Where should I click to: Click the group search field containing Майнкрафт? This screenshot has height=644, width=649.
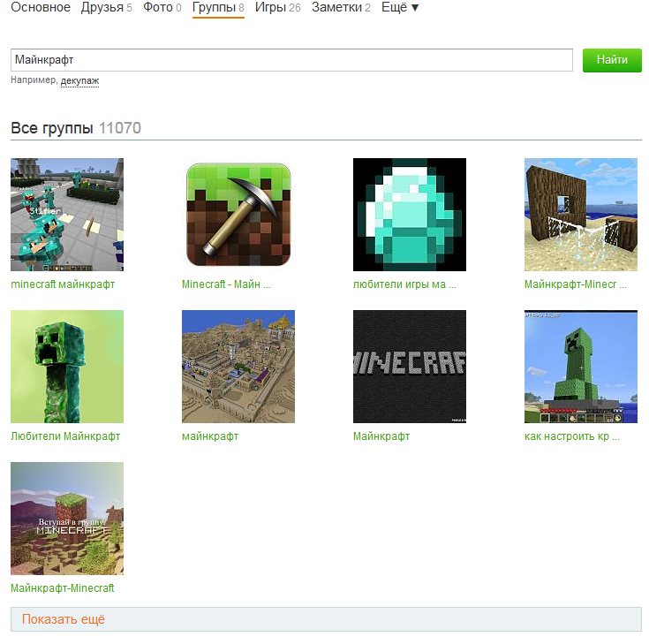coord(291,60)
